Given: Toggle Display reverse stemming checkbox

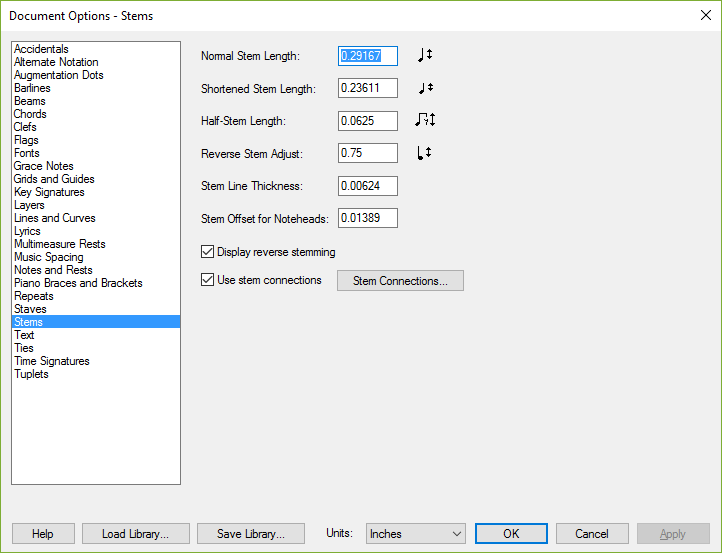Looking at the screenshot, I should (207, 252).
